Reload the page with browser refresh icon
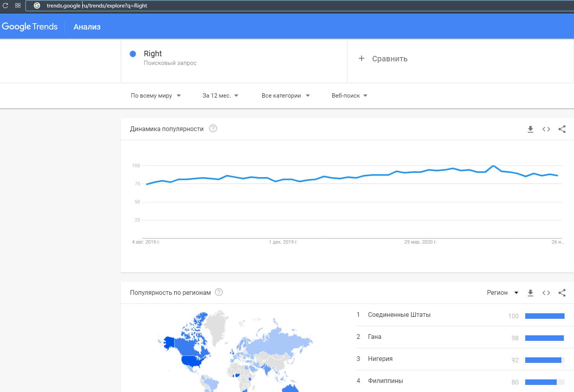The height and width of the screenshot is (392, 574). [x=6, y=6]
